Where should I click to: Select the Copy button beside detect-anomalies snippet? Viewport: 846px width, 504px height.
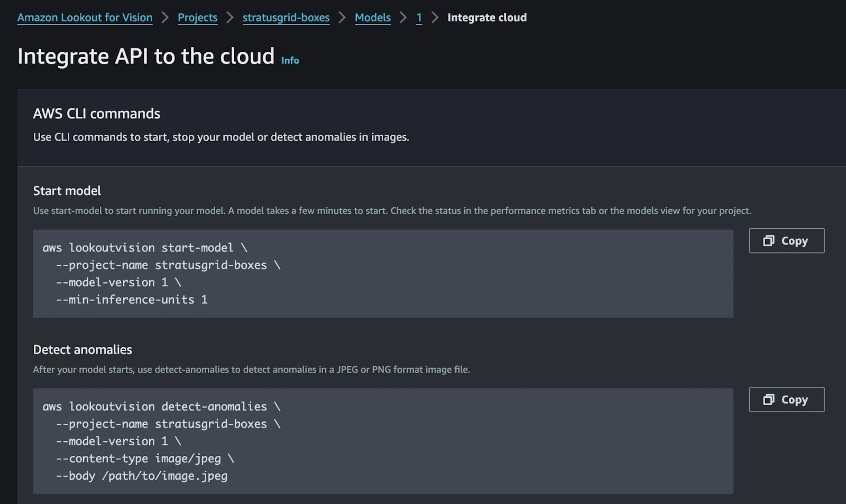786,399
